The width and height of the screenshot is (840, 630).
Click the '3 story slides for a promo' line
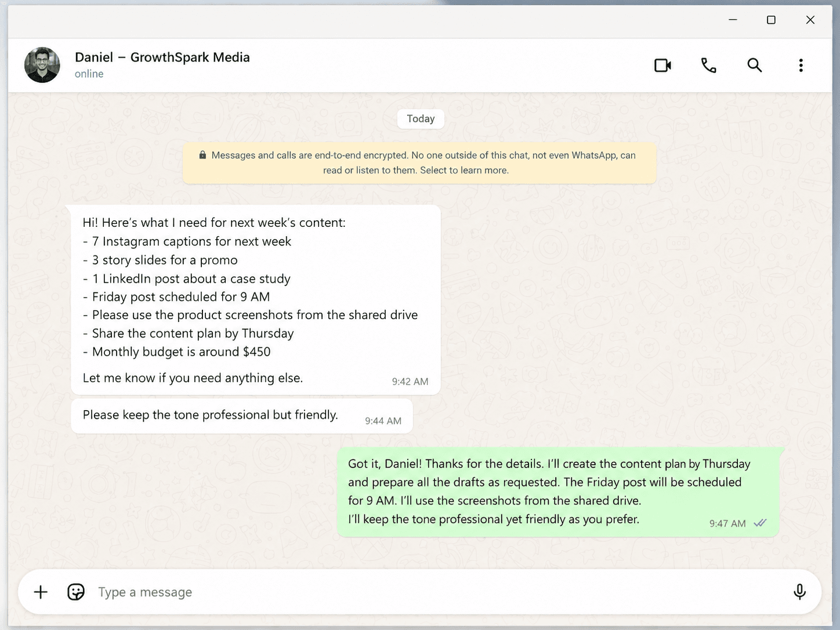tap(160, 260)
